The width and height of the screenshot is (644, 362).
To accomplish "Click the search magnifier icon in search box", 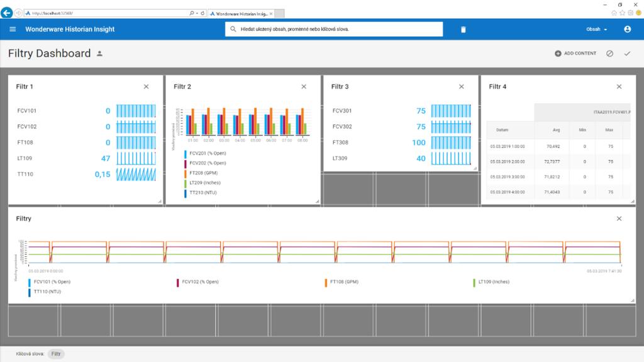I will tap(233, 29).
